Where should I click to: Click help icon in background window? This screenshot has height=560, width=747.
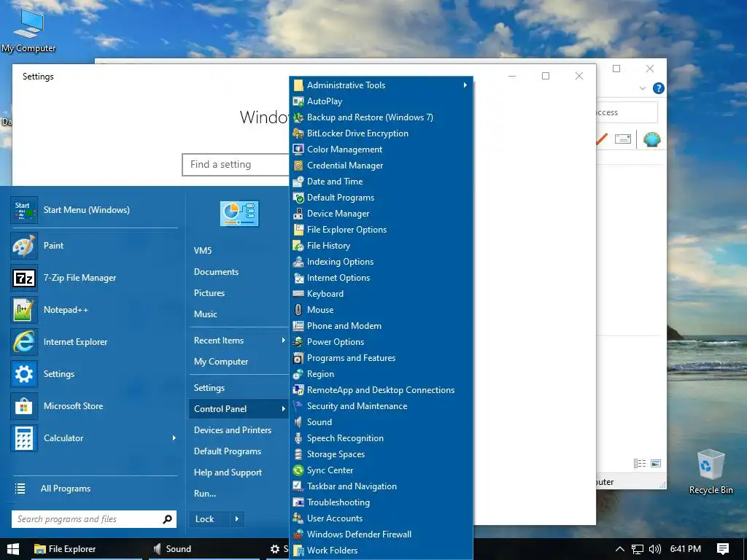click(659, 88)
